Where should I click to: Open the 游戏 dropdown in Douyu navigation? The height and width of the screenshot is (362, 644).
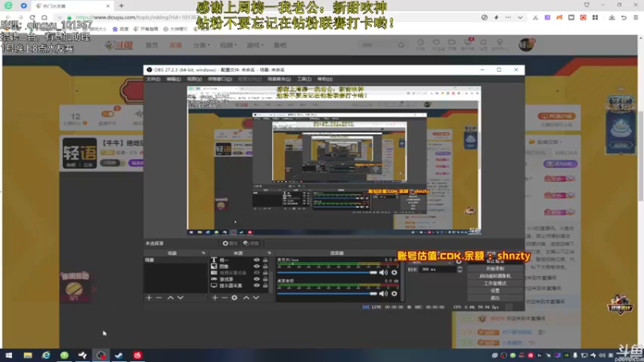254,45
